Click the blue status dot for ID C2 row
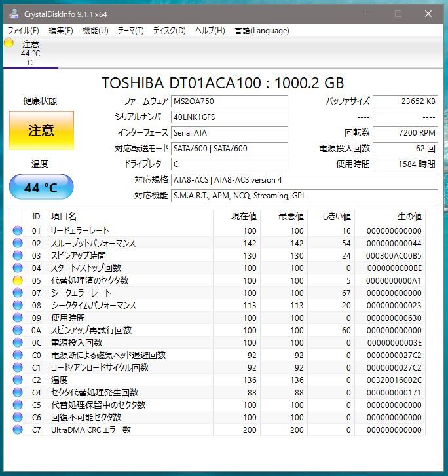This screenshot has height=476, width=448. click(x=18, y=380)
